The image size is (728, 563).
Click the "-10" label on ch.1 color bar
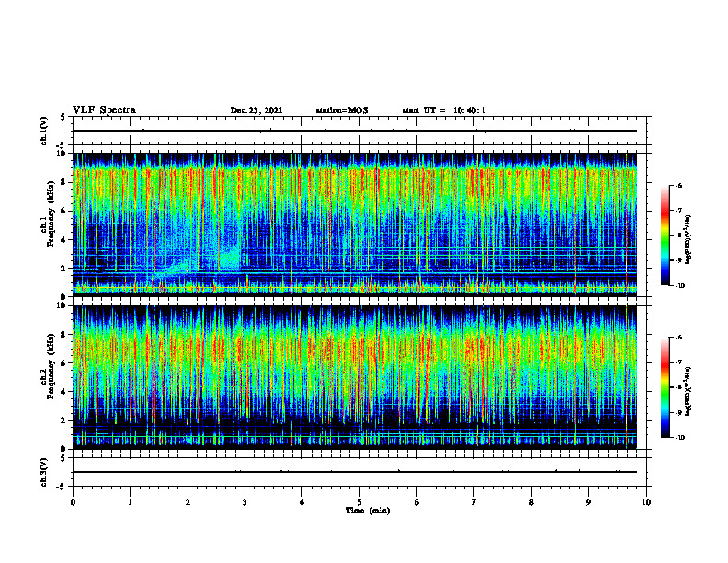click(x=679, y=286)
